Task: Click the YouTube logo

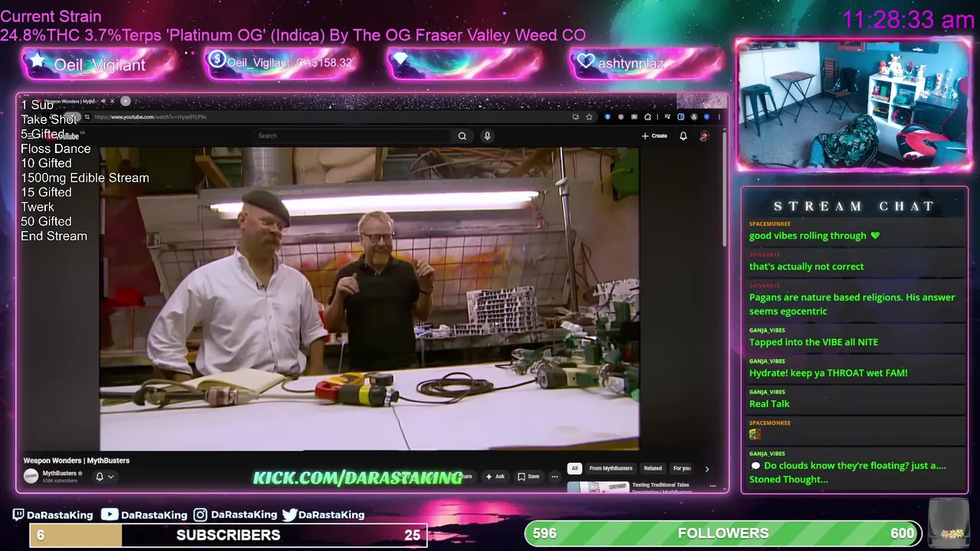Action: 64,136
